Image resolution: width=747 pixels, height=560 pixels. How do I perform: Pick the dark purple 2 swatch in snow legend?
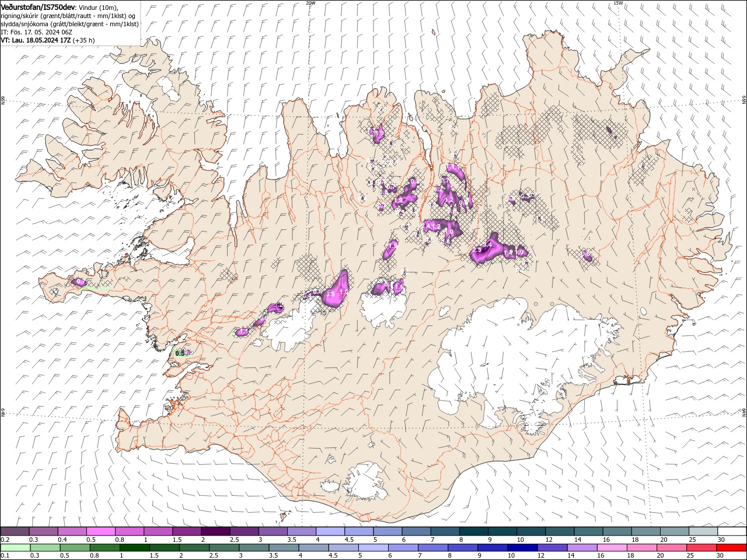215,531
